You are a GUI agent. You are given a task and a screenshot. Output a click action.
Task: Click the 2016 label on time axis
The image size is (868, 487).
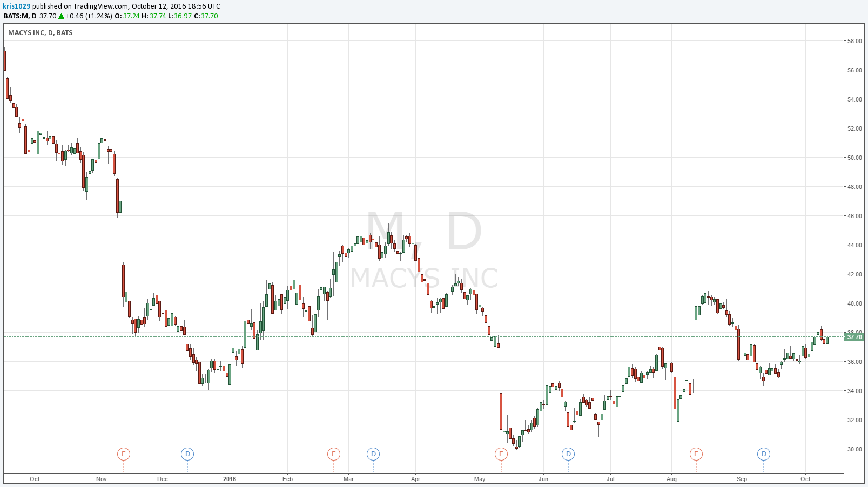point(230,479)
